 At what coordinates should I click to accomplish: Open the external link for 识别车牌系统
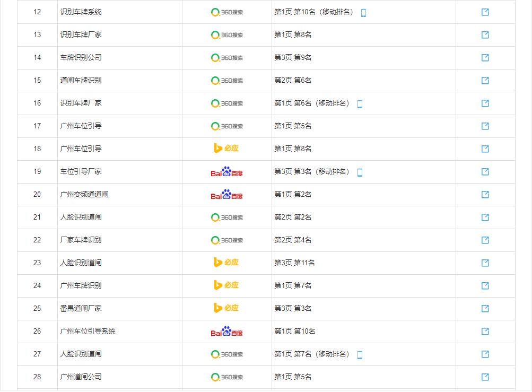[484, 12]
